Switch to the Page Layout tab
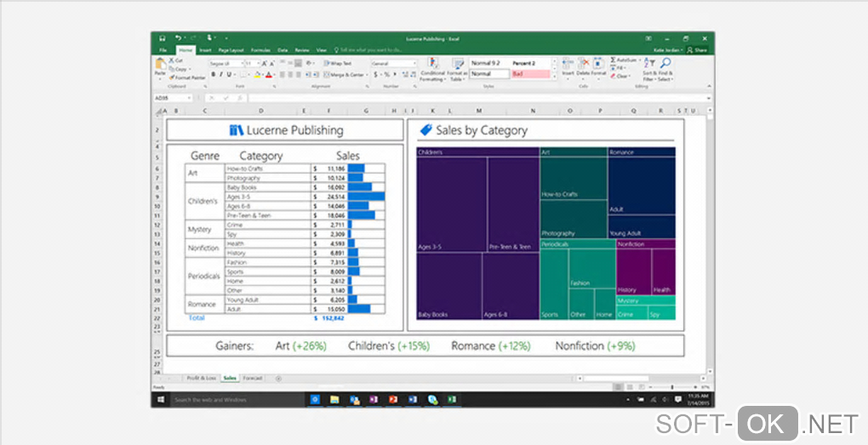 coord(231,50)
